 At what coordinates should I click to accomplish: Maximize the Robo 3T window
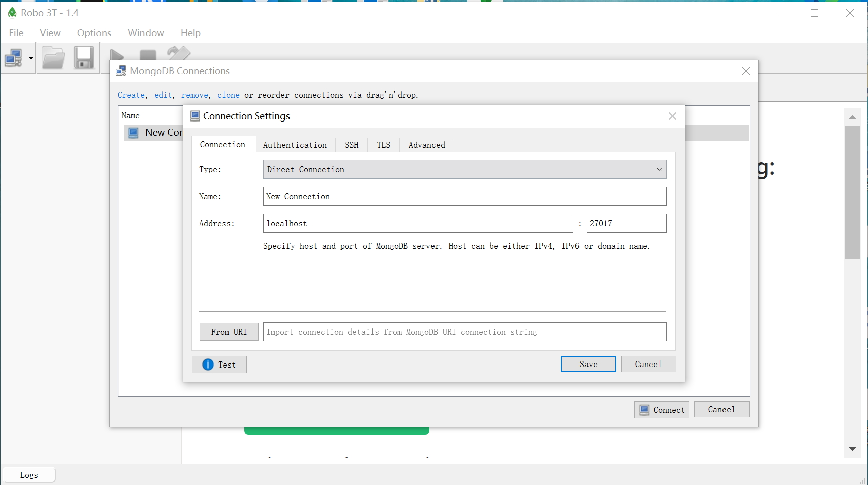(815, 13)
